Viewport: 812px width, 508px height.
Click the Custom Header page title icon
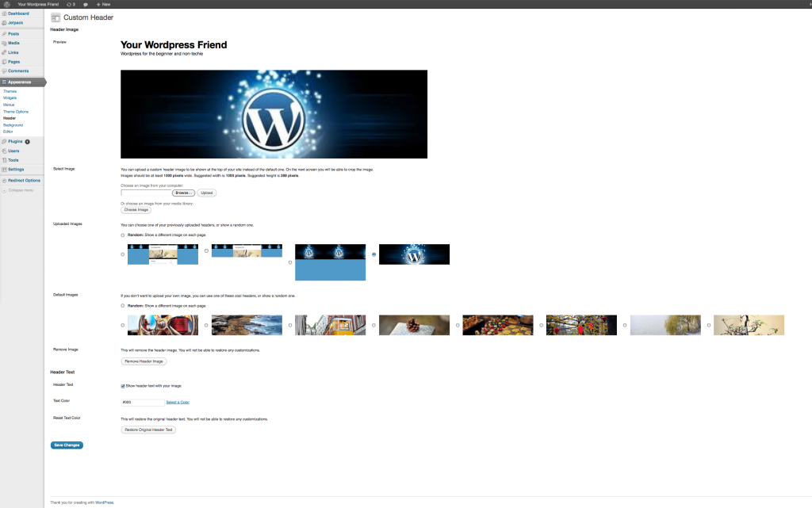(x=56, y=17)
